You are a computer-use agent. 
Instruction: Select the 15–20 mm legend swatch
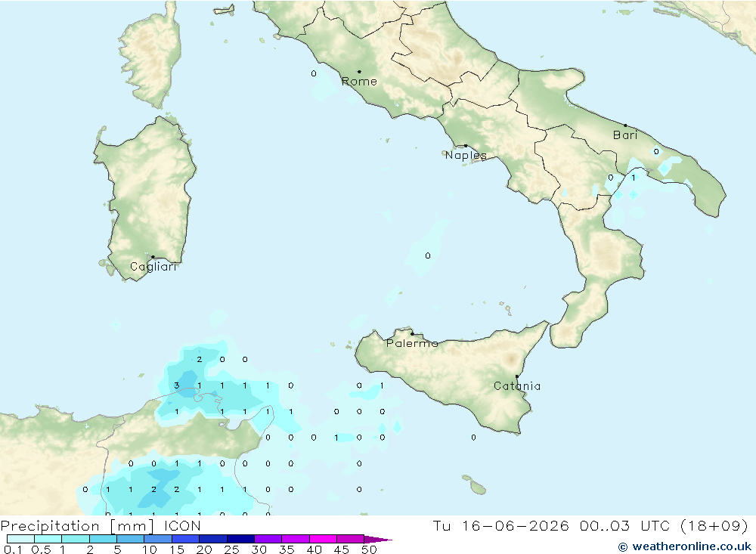(x=186, y=539)
